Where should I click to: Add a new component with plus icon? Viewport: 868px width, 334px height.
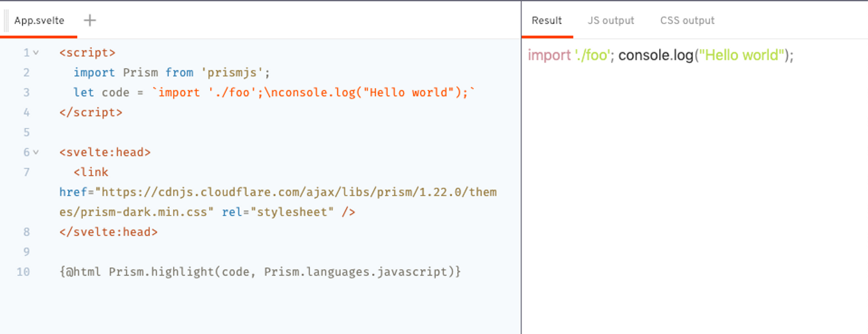[x=90, y=20]
